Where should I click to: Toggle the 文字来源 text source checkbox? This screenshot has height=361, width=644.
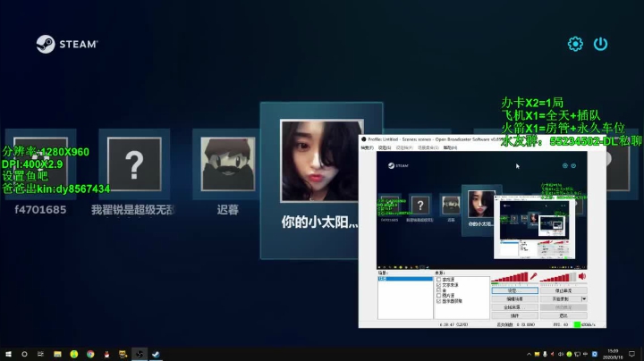click(438, 285)
